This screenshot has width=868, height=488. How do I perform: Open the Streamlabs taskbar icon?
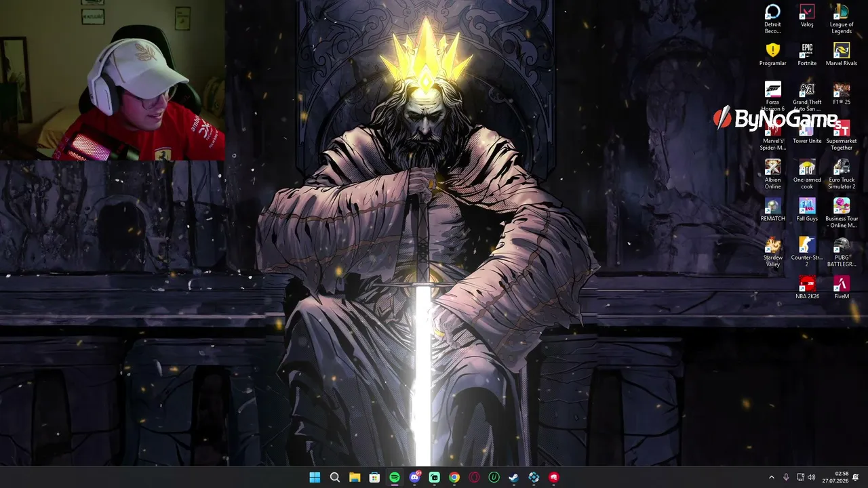[x=434, y=477]
